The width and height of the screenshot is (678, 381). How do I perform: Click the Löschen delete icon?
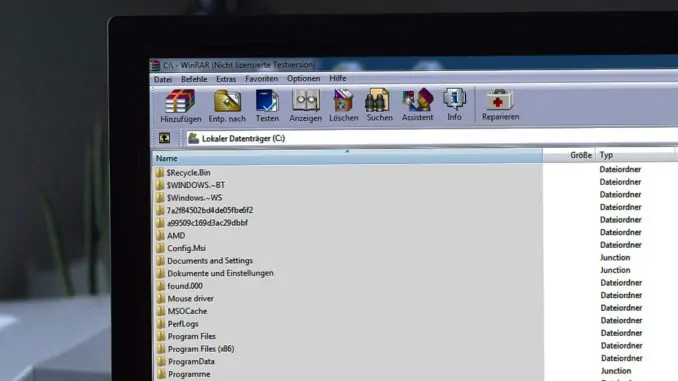coord(343,100)
